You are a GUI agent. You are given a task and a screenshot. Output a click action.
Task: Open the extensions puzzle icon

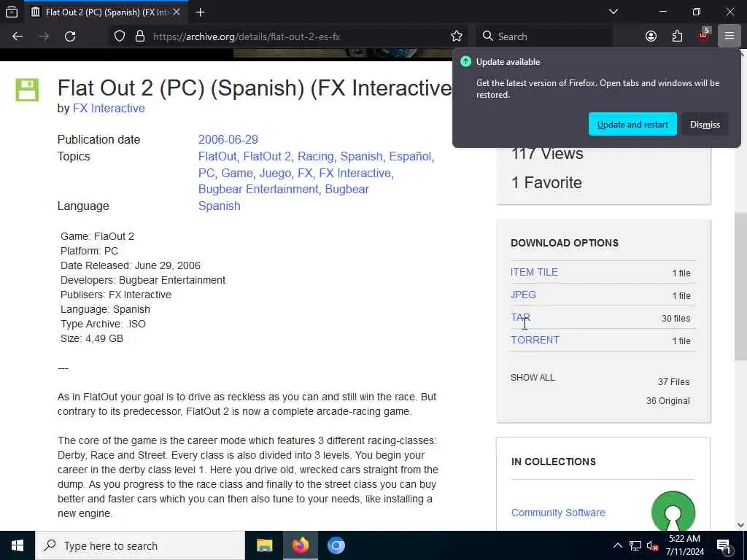(677, 36)
